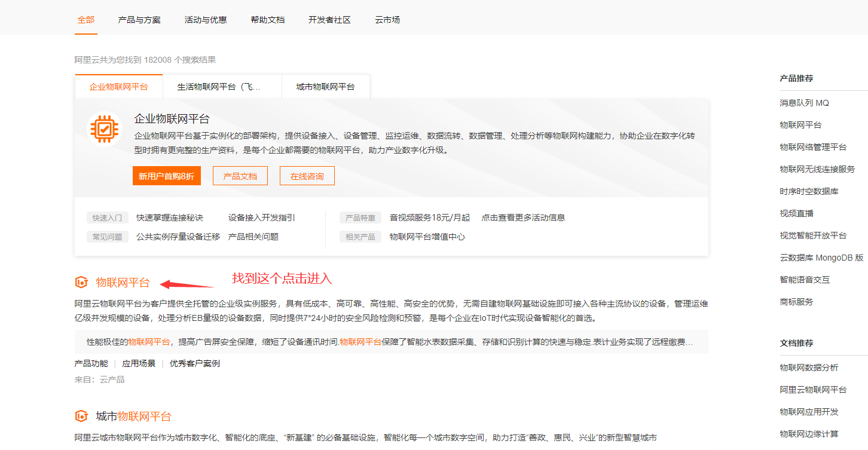Select the 全部 search category tab
The image size is (868, 450).
click(x=86, y=20)
